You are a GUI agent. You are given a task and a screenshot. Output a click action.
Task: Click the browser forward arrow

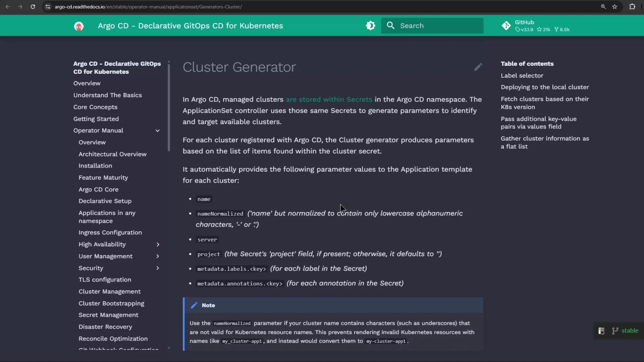click(x=20, y=7)
